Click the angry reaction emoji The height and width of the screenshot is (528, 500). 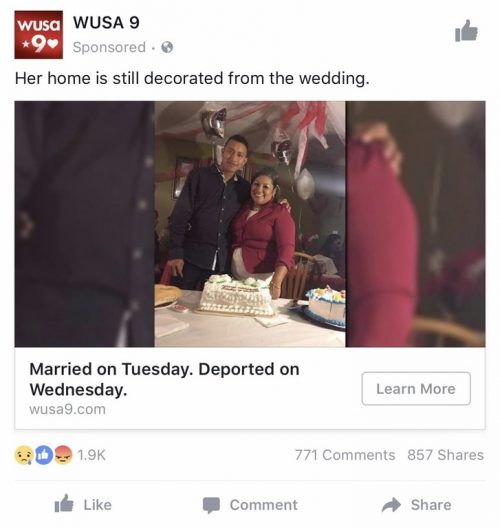[63, 455]
